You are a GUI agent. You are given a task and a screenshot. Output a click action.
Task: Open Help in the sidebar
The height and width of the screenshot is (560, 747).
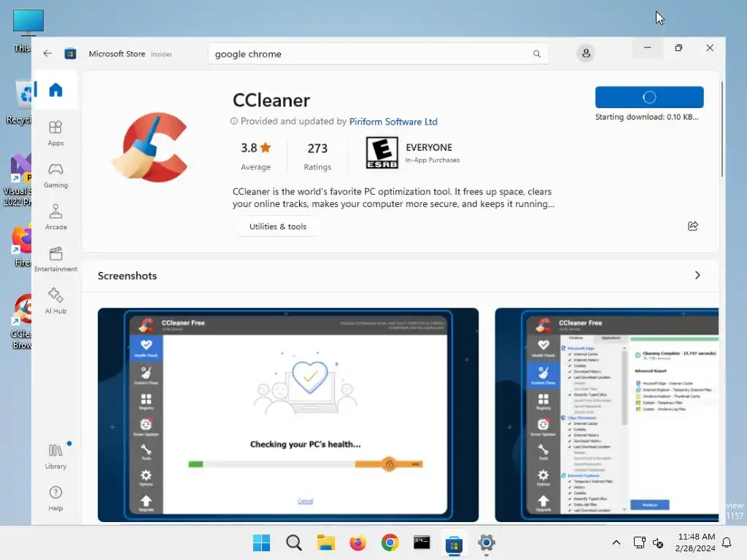coord(55,498)
